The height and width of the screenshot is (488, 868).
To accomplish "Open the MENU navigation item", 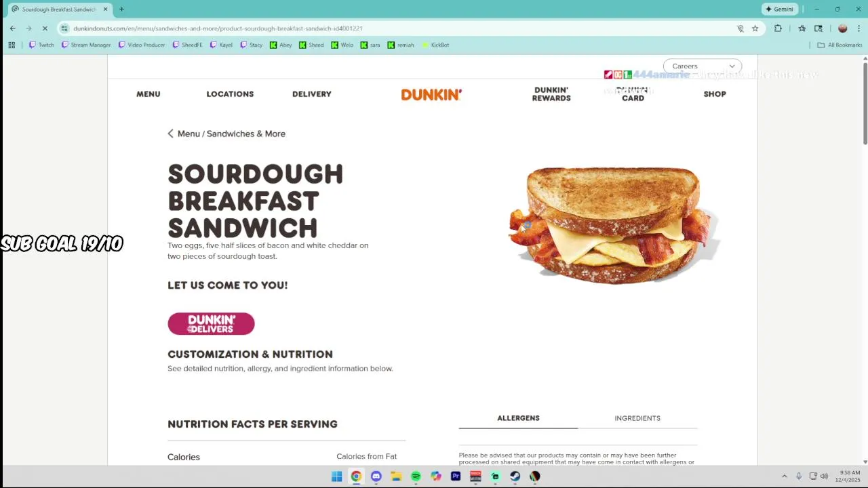I will (x=149, y=94).
